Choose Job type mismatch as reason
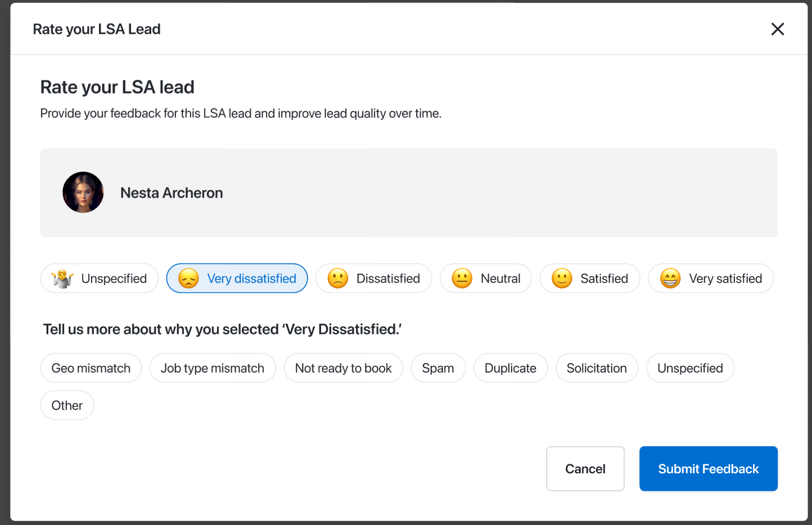Screen dimensions: 812x525 213,368
